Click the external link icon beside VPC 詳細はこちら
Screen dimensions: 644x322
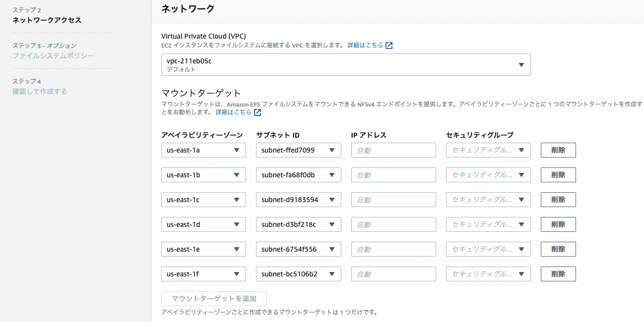(389, 46)
